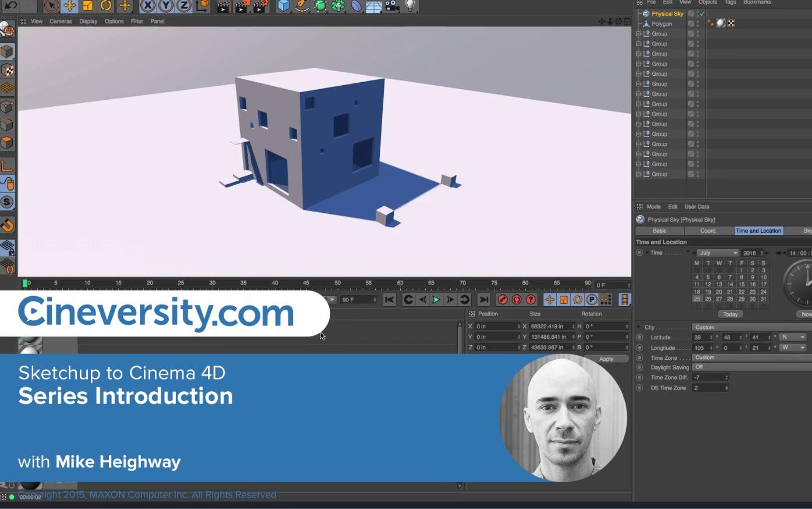Activate the Rotate tool
Image resolution: width=812 pixels, height=509 pixels.
click(x=106, y=6)
